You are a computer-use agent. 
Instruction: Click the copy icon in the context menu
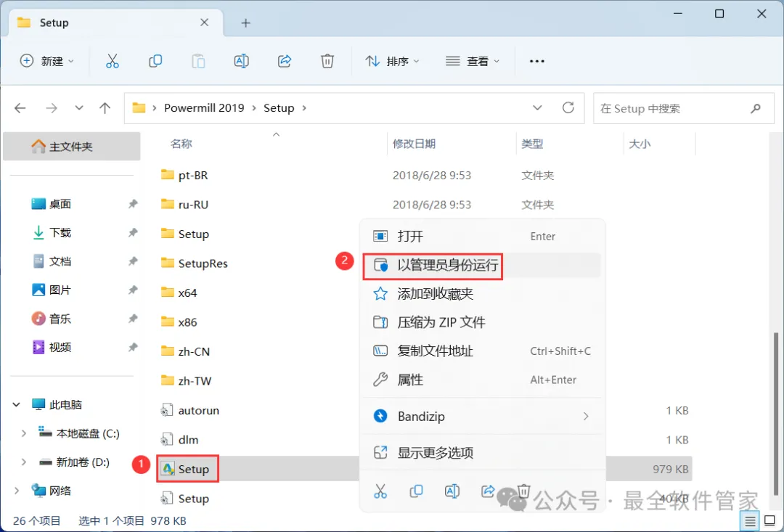click(416, 491)
